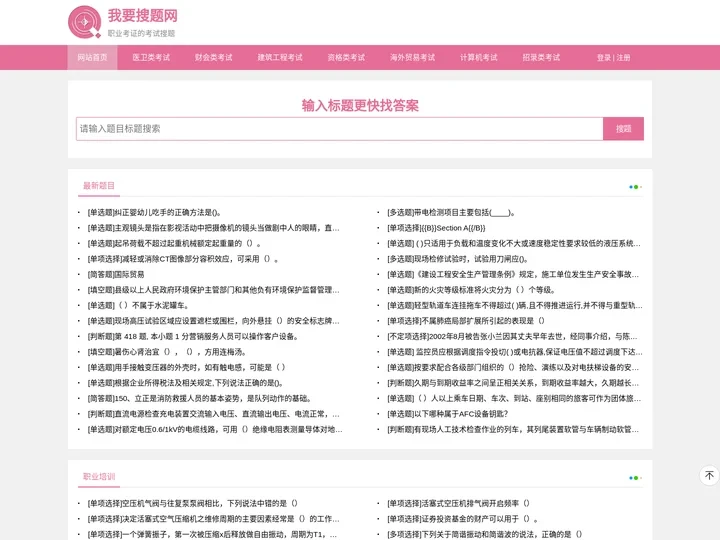Screen dimensions: 720x540
Task: Open the 网站首页 menu item
Action: [92, 57]
